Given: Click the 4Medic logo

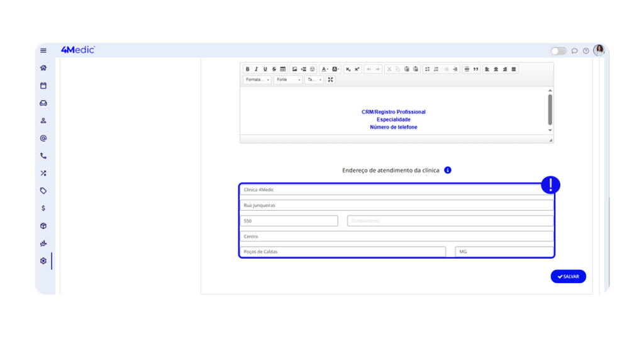Looking at the screenshot, I should coord(77,50).
